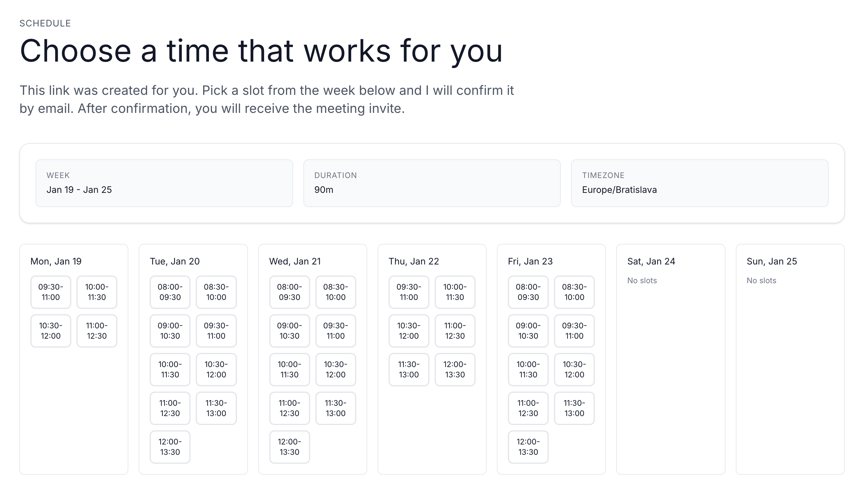868x498 pixels.
Task: Select the 09:30-11:00 slot on Thu, Jan 22
Action: [x=409, y=292]
